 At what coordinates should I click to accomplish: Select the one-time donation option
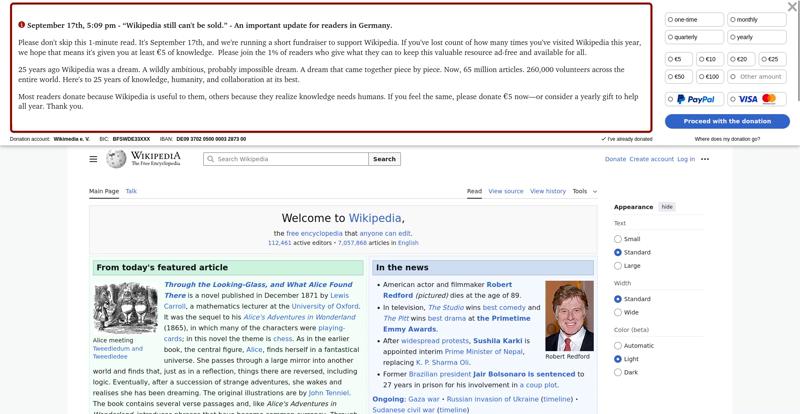point(694,19)
